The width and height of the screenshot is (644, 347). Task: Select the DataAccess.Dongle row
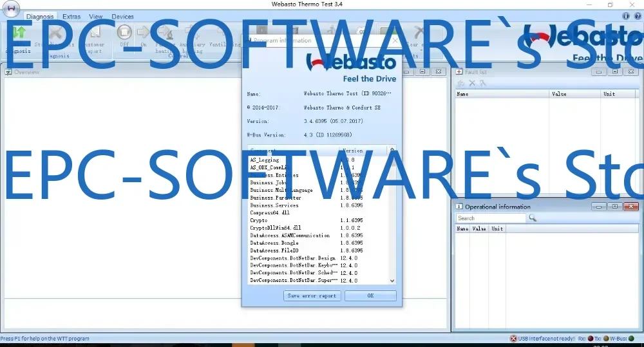[318, 243]
